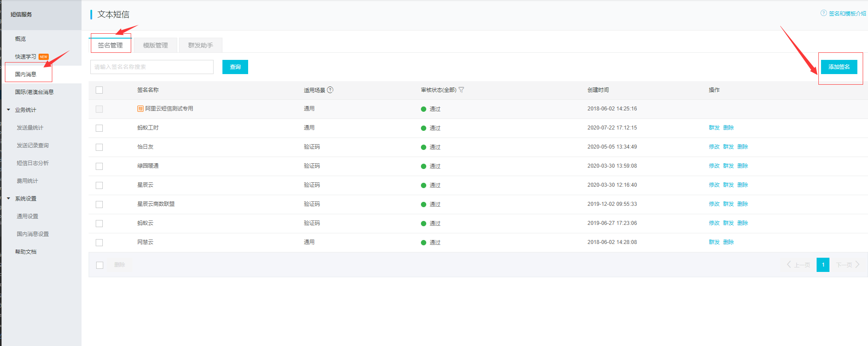This screenshot has height=346, width=868.
Task: Check the box for 星辰云商数联盟 row
Action: (x=99, y=204)
